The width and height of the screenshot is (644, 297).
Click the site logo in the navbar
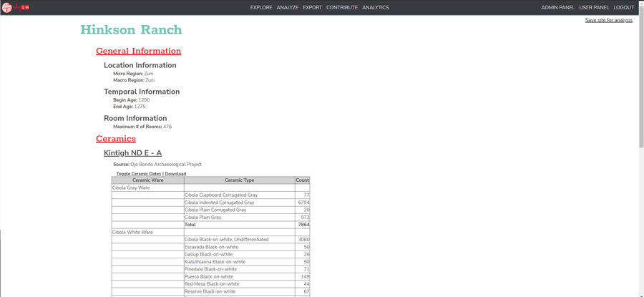pyautogui.click(x=16, y=8)
